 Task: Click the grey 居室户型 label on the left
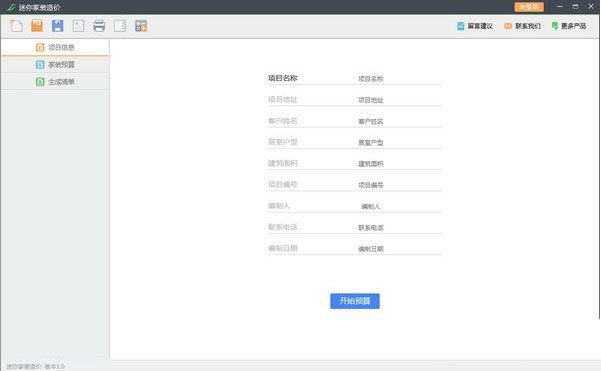tap(282, 142)
